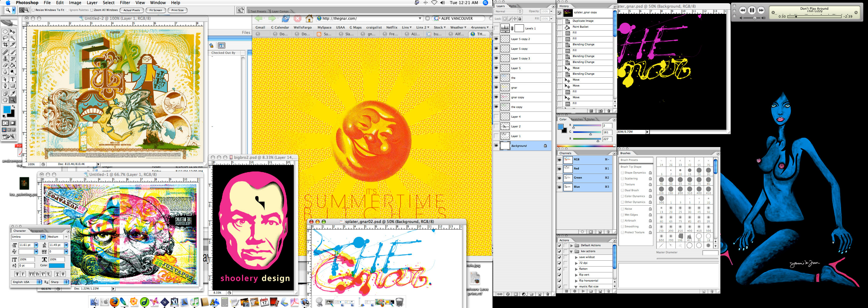Toggle Red channel visibility
868x308 pixels.
point(559,169)
